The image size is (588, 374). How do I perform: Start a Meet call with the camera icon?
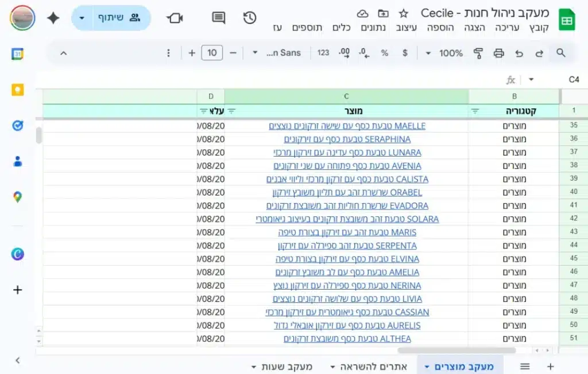tap(175, 18)
